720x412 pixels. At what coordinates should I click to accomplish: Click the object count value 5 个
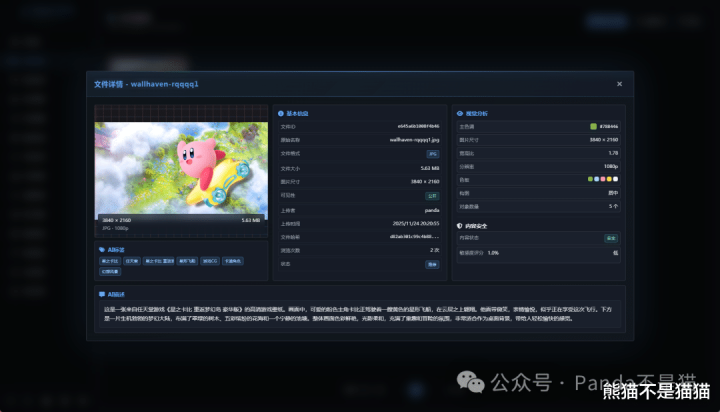(613, 206)
